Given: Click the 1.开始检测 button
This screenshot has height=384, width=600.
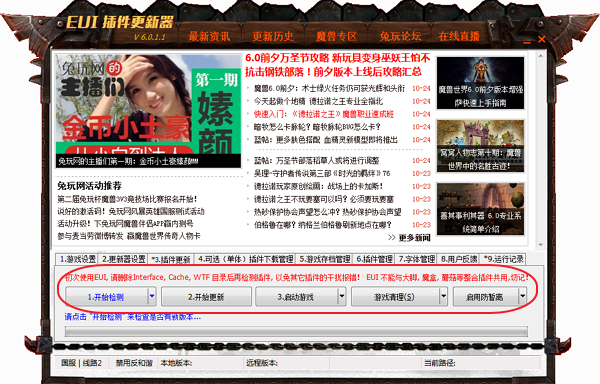Looking at the screenshot, I should point(106,297).
